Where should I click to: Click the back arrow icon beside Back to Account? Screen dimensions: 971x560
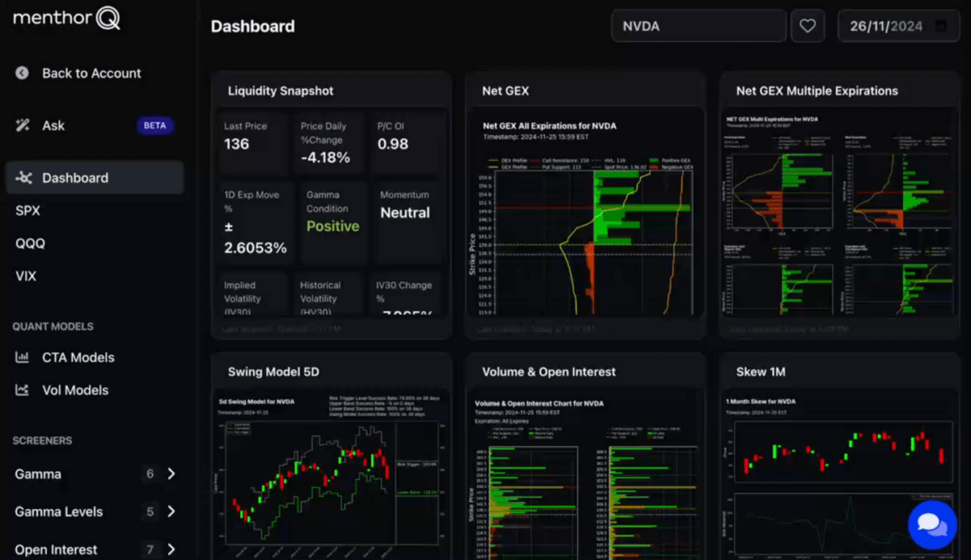click(22, 73)
